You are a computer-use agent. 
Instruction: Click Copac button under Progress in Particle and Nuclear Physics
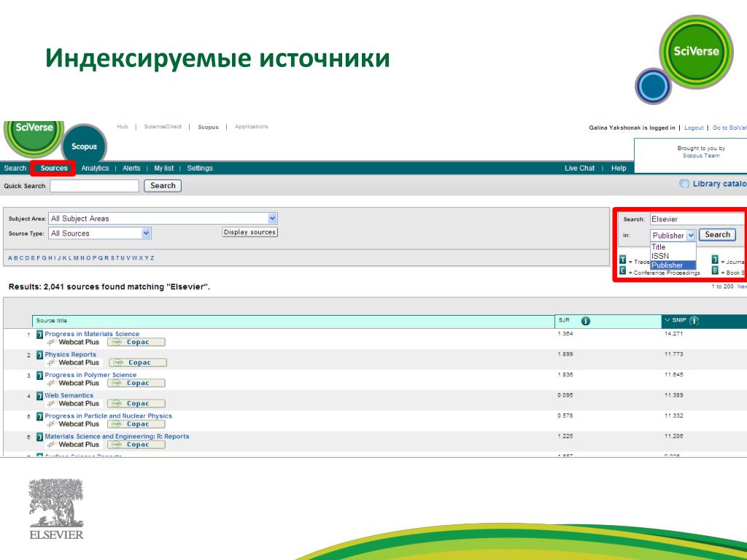[136, 424]
